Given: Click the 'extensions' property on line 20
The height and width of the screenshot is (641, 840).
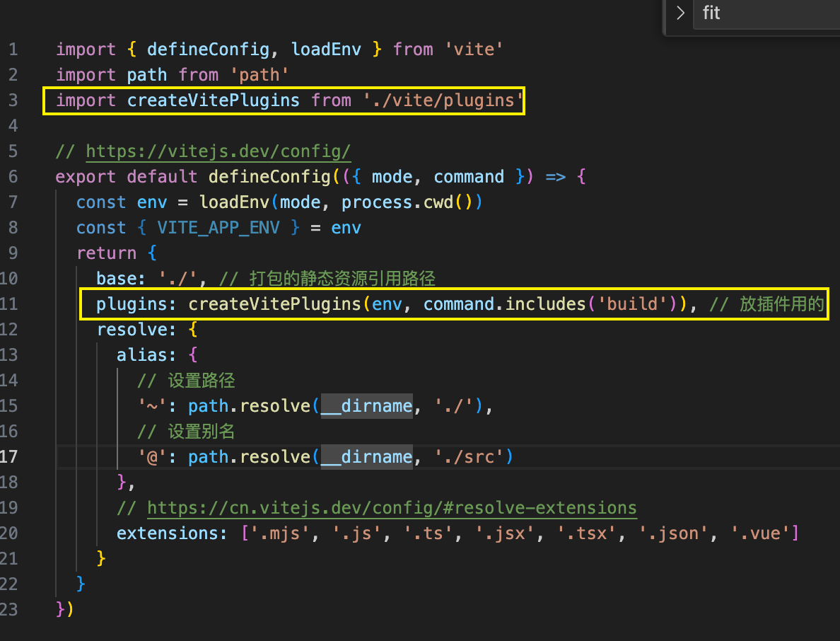Looking at the screenshot, I should click(167, 533).
